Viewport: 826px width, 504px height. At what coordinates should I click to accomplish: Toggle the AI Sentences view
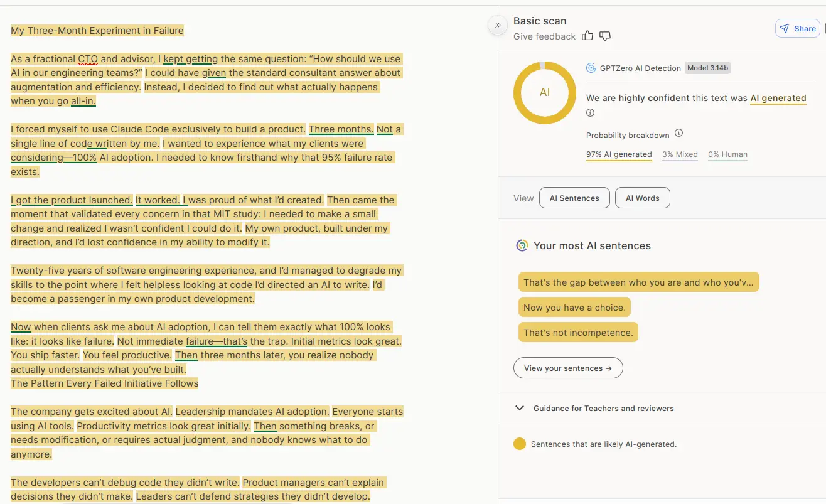click(574, 198)
